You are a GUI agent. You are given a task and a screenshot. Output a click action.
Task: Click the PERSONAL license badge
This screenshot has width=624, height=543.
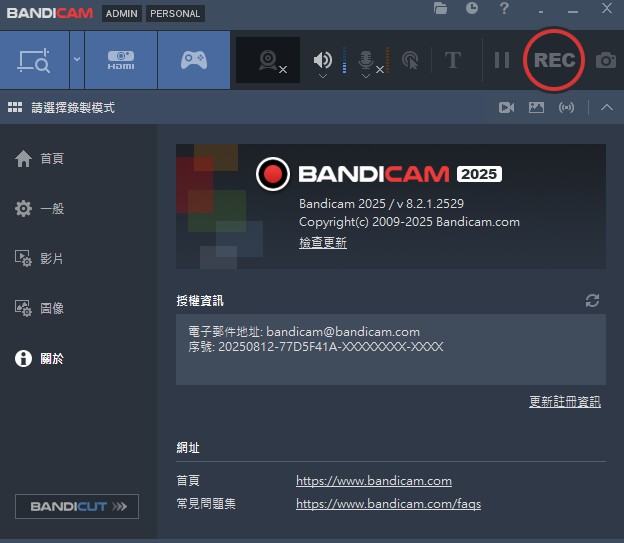tap(175, 14)
